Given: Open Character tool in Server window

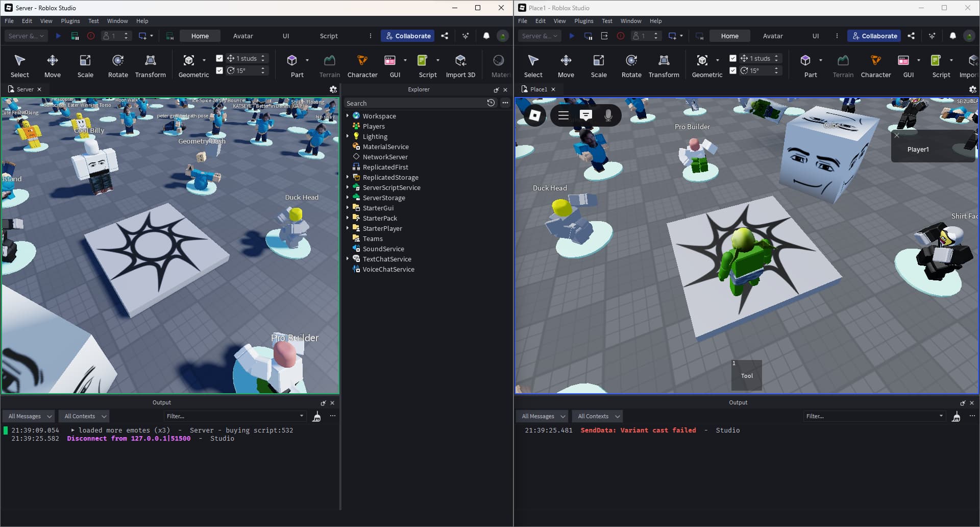Looking at the screenshot, I should 362,66.
